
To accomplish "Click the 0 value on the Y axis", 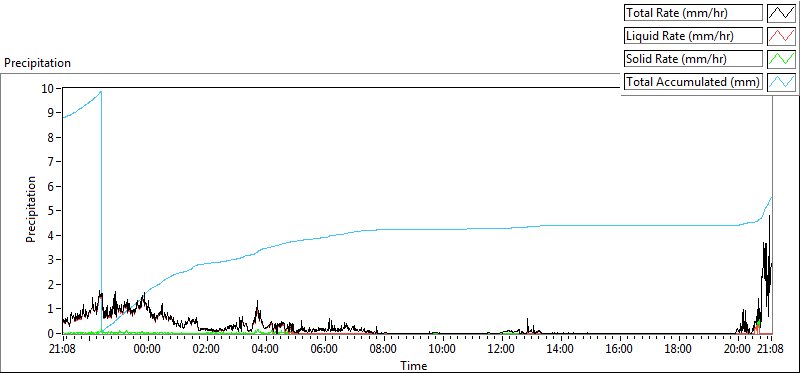I will (x=51, y=333).
